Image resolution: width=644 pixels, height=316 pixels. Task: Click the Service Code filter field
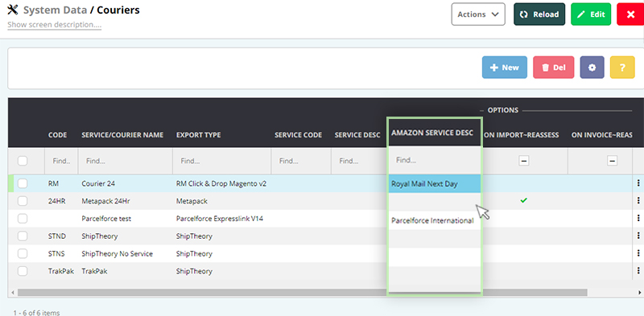coord(301,162)
